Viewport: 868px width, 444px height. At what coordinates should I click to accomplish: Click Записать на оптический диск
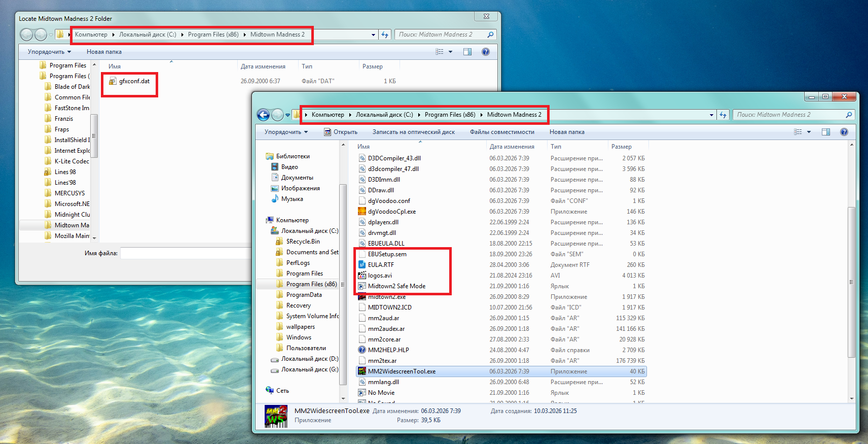(x=414, y=132)
